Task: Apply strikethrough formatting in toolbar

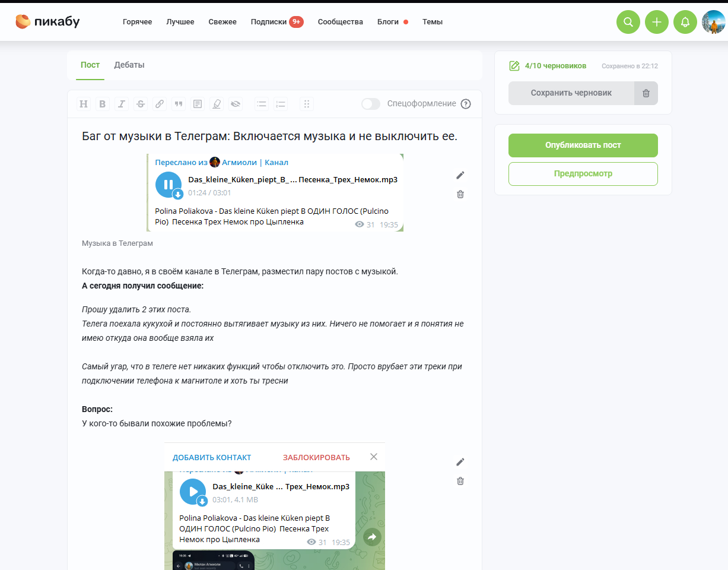Action: pos(141,104)
